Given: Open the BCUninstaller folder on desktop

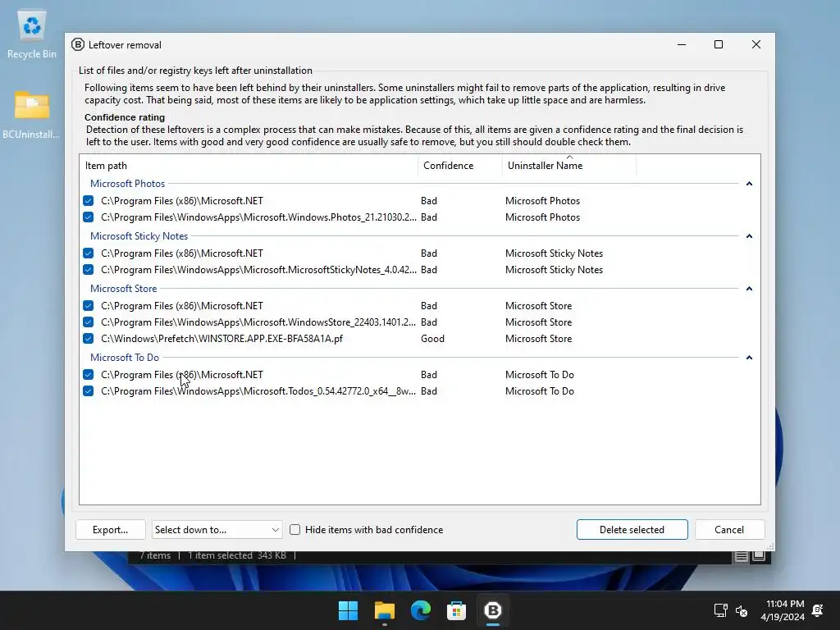Looking at the screenshot, I should click(32, 113).
